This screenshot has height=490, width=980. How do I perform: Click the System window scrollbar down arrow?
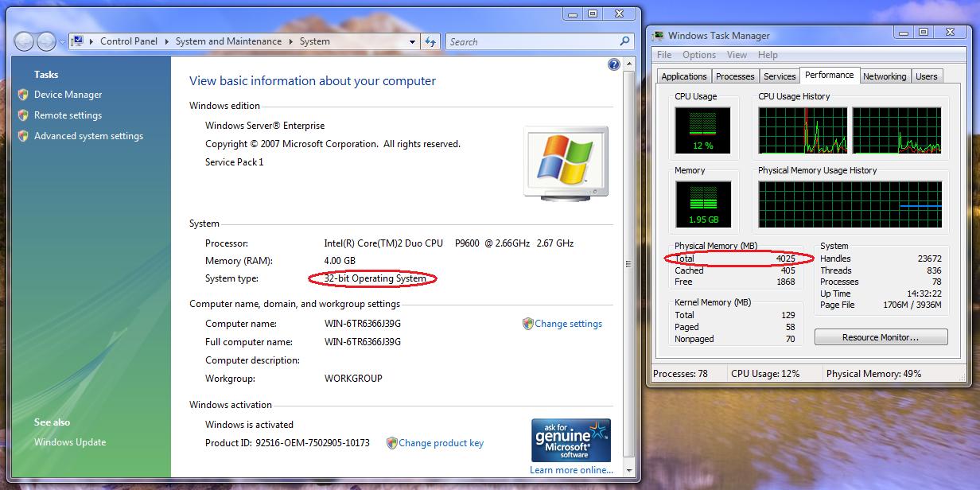click(630, 470)
